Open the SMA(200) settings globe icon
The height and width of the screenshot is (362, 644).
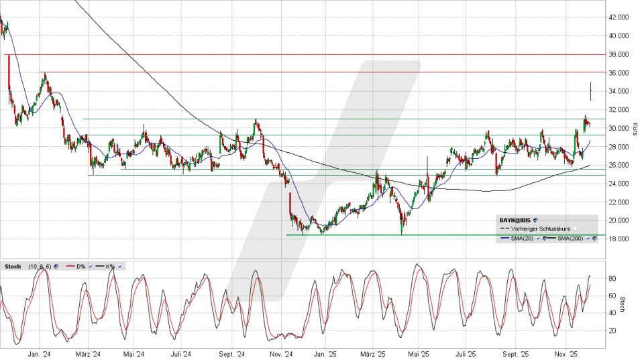[x=594, y=238]
